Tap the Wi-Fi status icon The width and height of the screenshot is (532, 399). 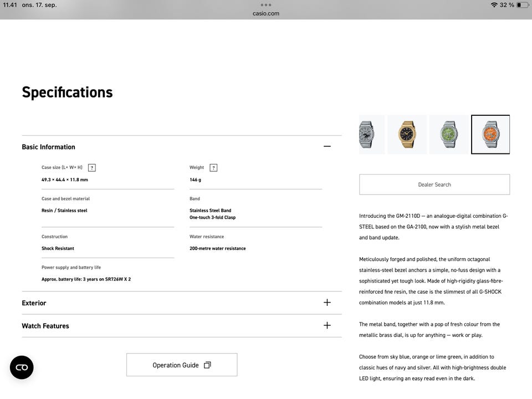(494, 5)
